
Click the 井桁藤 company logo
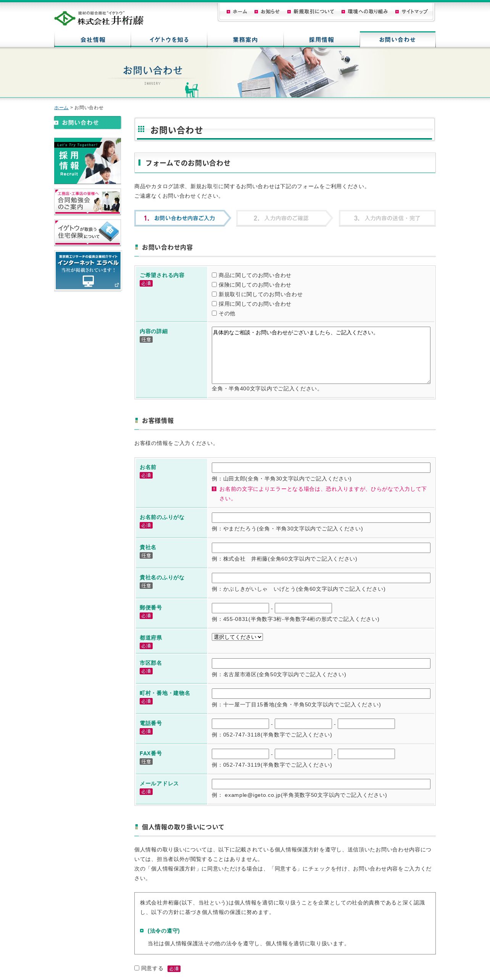(99, 18)
